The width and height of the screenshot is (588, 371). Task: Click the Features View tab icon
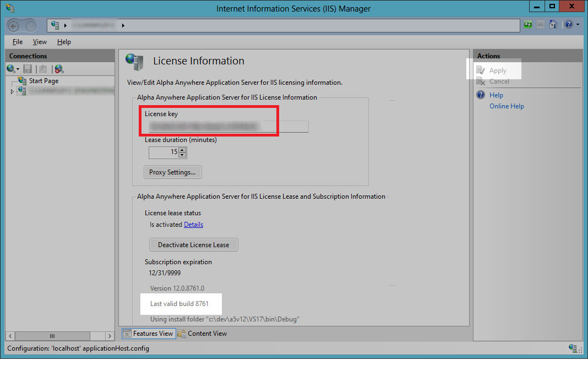(x=127, y=334)
